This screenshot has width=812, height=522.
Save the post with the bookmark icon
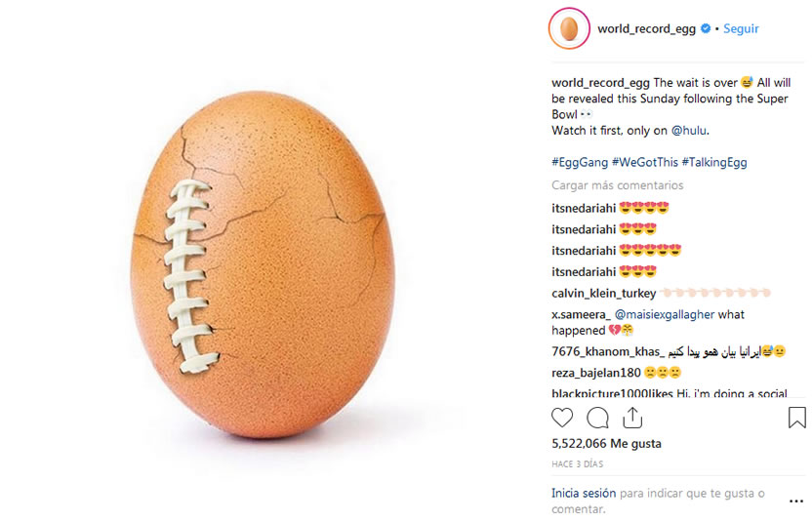tap(797, 418)
